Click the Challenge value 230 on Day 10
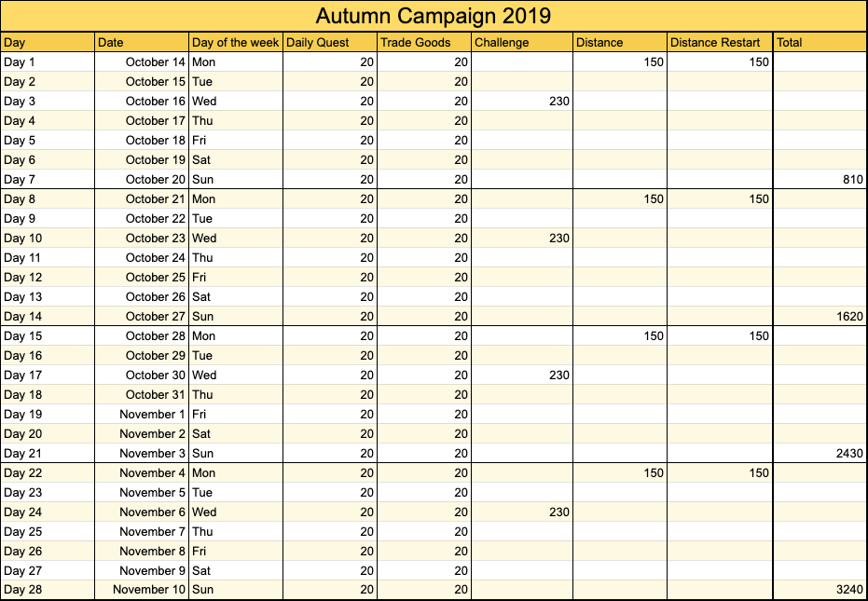Screen dimensions: 868x601 522,238
